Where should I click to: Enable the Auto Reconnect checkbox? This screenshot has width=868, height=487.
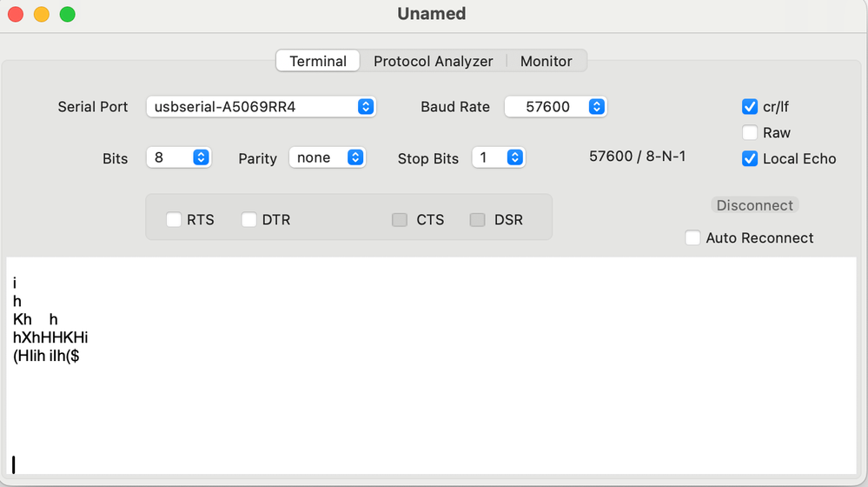coord(692,238)
